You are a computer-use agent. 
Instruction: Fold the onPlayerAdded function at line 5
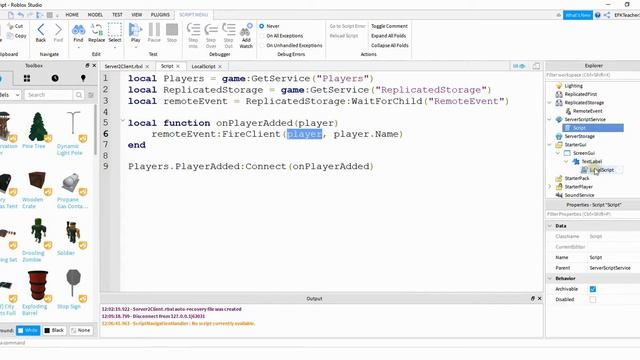(x=122, y=120)
